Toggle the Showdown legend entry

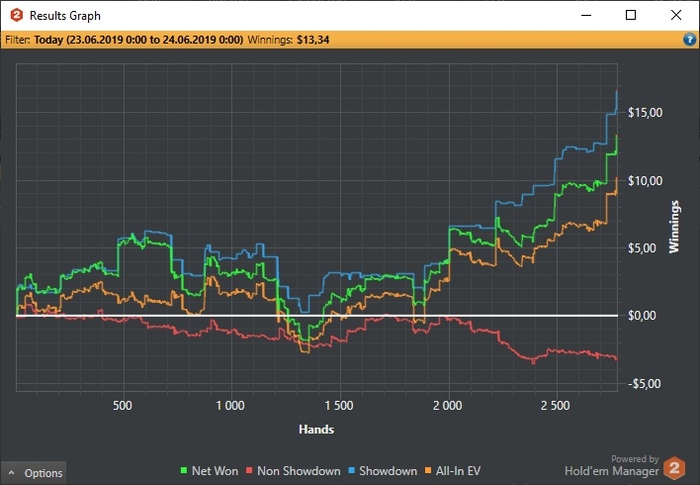(383, 471)
